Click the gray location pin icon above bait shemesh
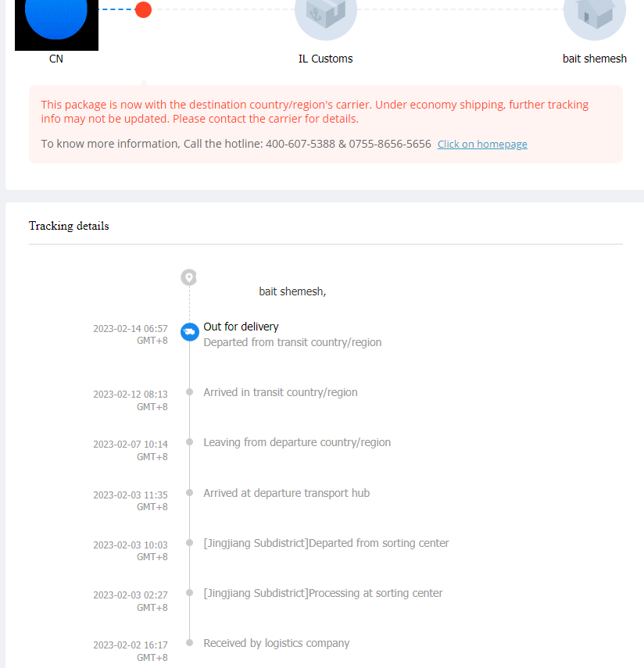Screen dimensions: 644x668 pyautogui.click(x=189, y=277)
